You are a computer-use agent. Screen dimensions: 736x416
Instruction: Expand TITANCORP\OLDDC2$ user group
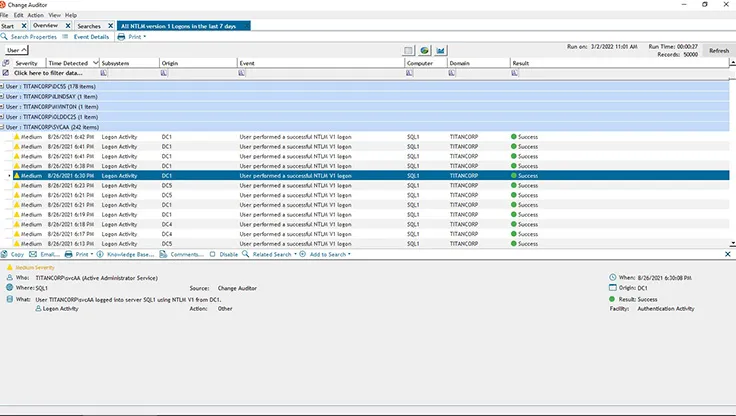click(x=2, y=117)
